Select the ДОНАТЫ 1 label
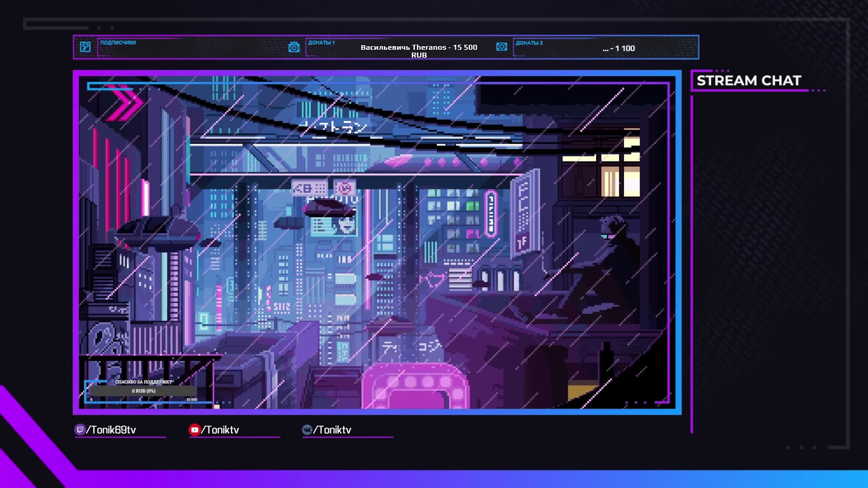Viewport: 868px width, 488px height. (321, 43)
